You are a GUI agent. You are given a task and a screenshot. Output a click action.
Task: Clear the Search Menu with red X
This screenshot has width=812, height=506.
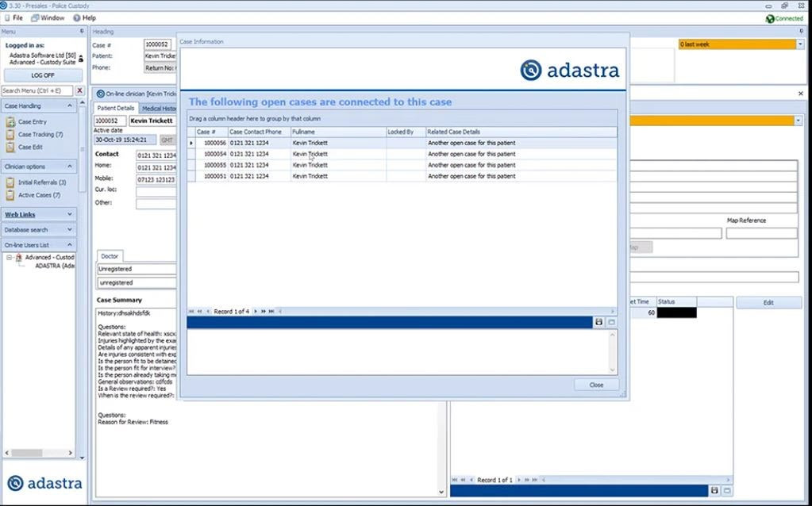pyautogui.click(x=79, y=90)
